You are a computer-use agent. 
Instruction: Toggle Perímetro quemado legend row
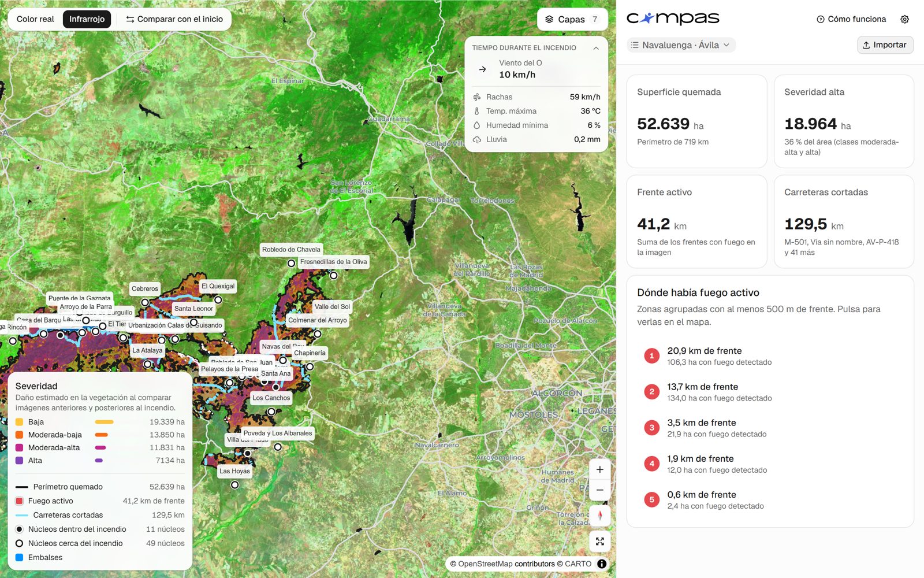(100, 487)
